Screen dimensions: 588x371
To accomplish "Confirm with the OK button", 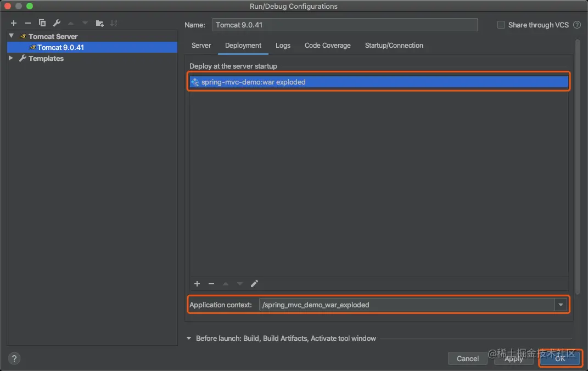I will [560, 358].
